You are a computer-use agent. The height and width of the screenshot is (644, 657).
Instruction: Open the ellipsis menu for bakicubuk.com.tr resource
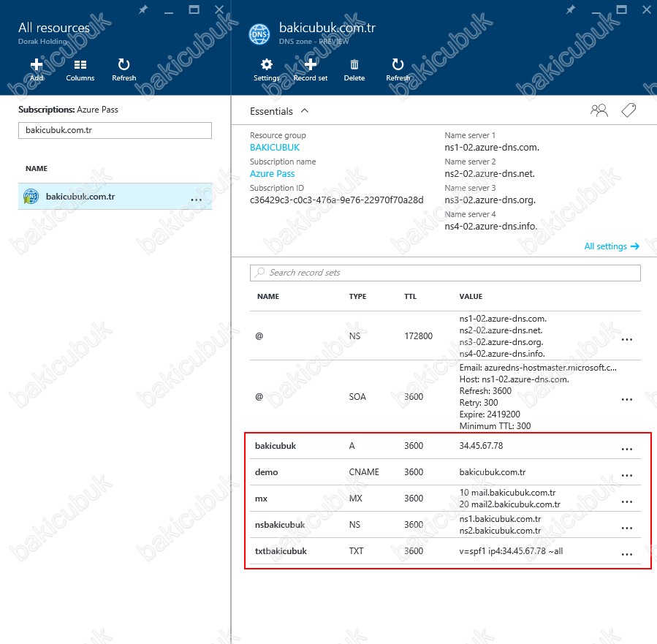[196, 200]
